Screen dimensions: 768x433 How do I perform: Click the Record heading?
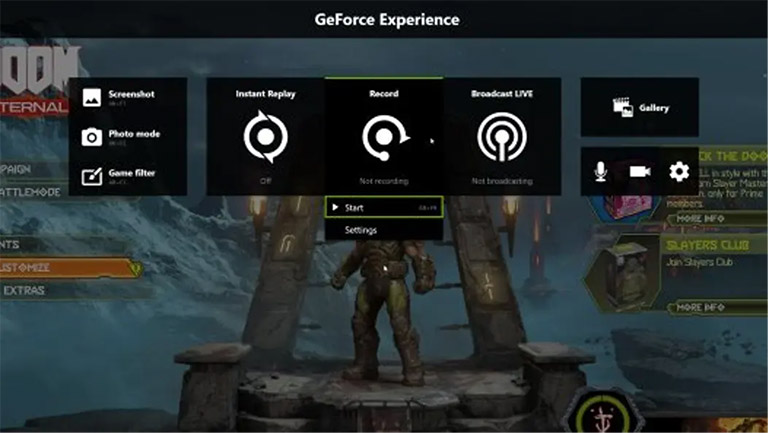(384, 94)
